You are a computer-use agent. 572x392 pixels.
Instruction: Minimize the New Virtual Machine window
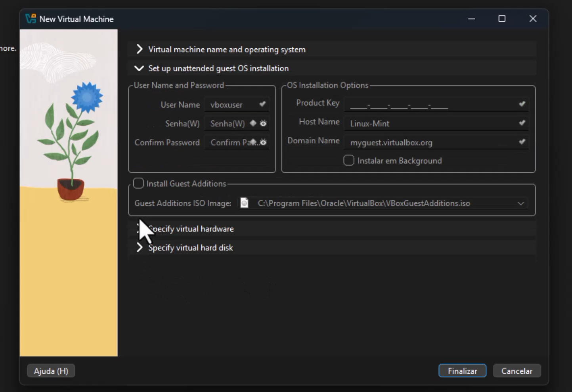[472, 19]
